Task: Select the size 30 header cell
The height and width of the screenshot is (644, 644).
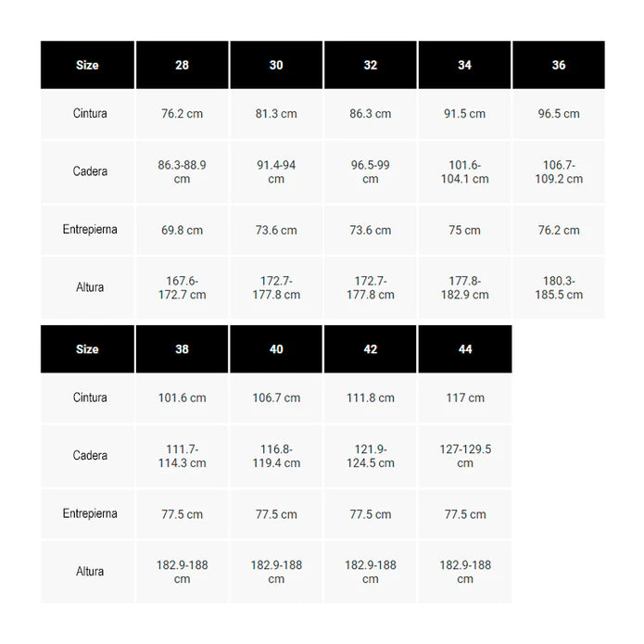Action: pyautogui.click(x=276, y=65)
